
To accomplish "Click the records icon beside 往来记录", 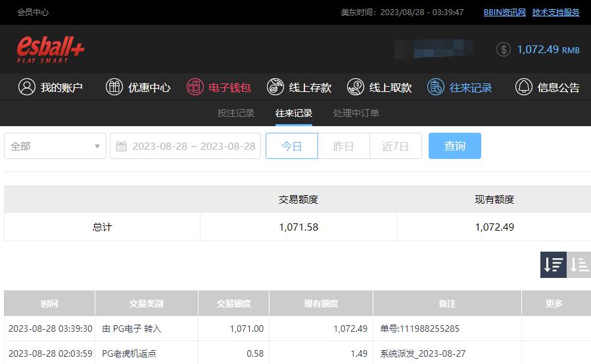I will pyautogui.click(x=436, y=87).
